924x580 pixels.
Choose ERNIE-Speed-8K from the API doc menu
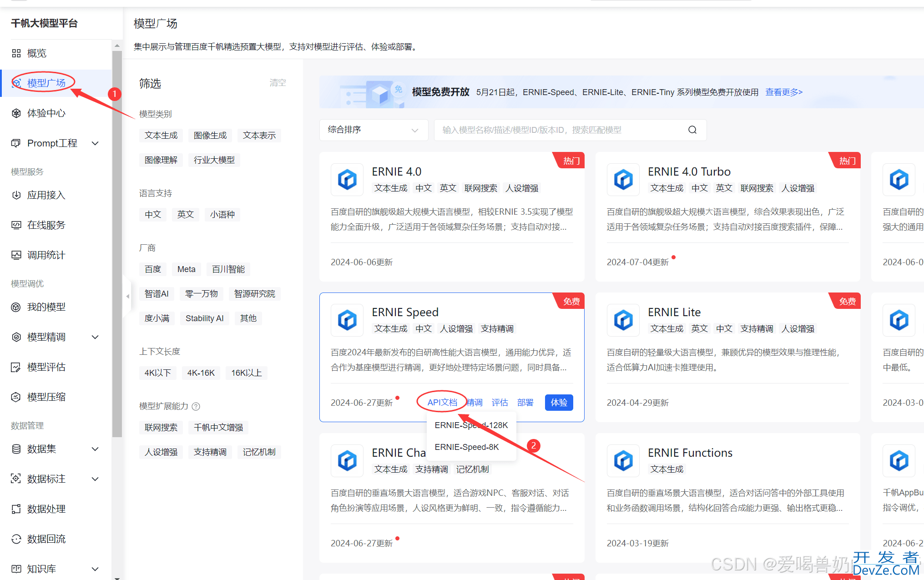pos(471,447)
